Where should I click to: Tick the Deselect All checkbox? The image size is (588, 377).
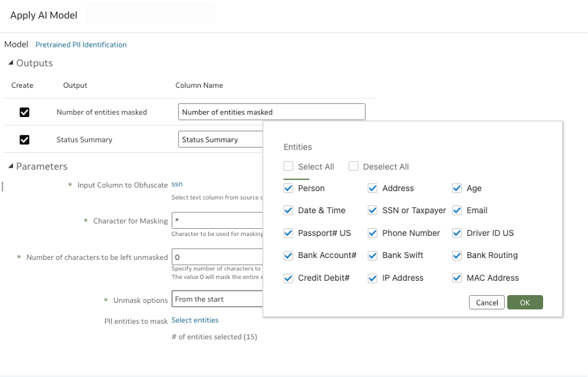[354, 166]
